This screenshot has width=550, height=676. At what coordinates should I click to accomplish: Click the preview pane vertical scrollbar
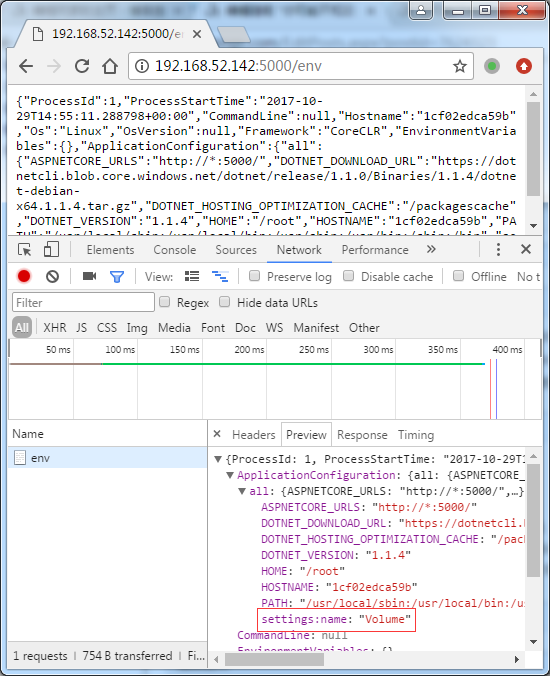click(x=533, y=520)
